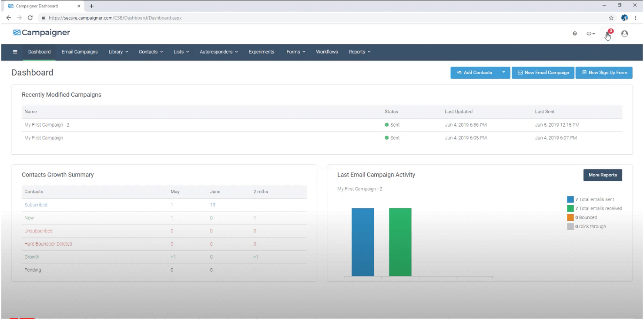Viewport: 644px width, 319px height.
Task: Open the help question mark icon
Action: [x=575, y=33]
